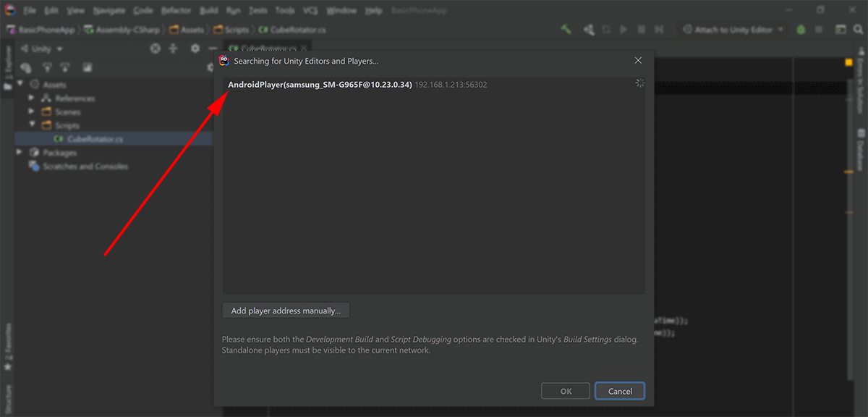
Task: Open the Favorites side tool window tab
Action: click(x=8, y=347)
